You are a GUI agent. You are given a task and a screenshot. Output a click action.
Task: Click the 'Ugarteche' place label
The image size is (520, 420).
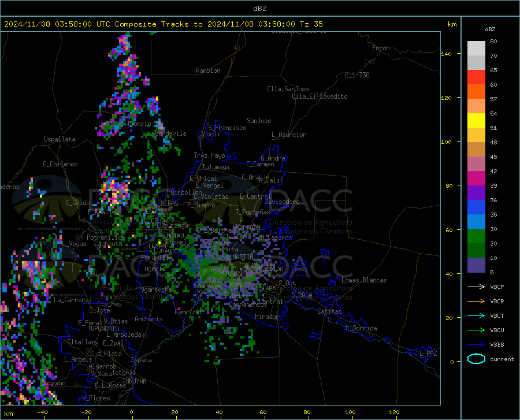tap(156, 289)
